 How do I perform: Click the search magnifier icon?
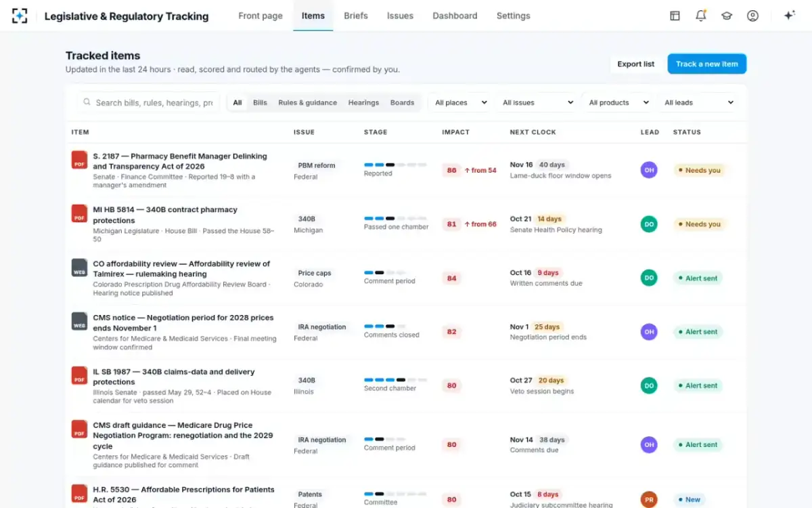87,102
